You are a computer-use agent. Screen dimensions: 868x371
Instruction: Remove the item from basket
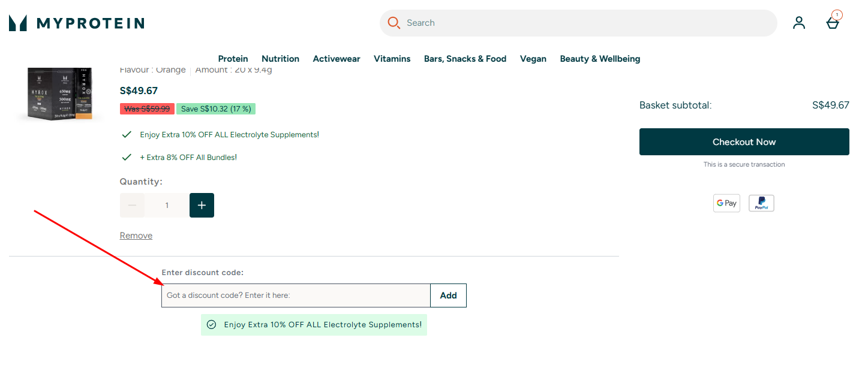pos(136,236)
